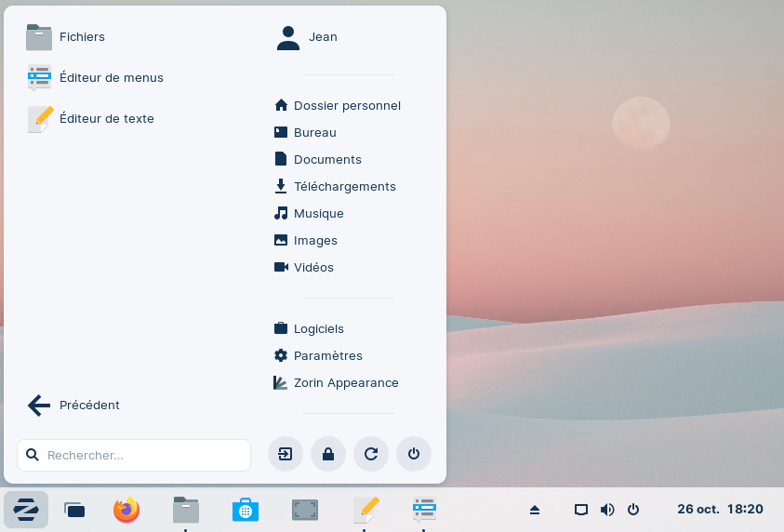Viewport: 784px width, 532px height.
Task: Open the clock showing 26 oct. 18:20
Action: pos(720,510)
